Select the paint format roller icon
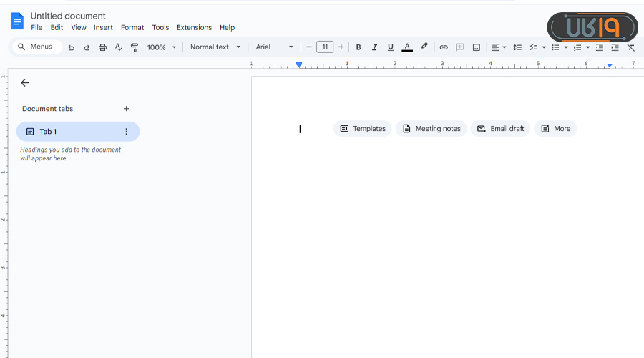Image resolution: width=644 pixels, height=358 pixels. point(135,47)
